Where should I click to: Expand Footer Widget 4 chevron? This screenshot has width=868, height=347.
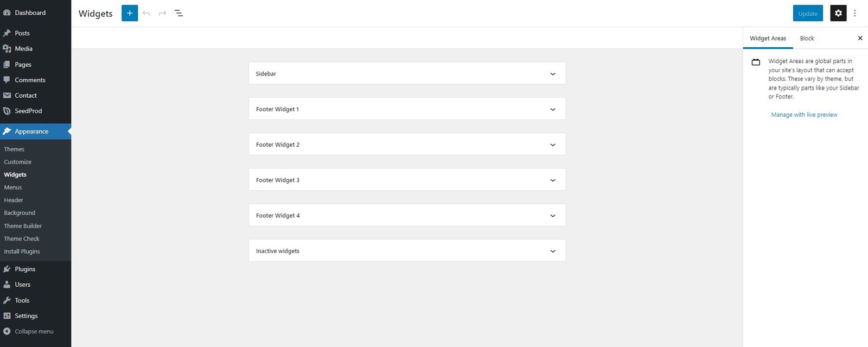click(x=553, y=216)
